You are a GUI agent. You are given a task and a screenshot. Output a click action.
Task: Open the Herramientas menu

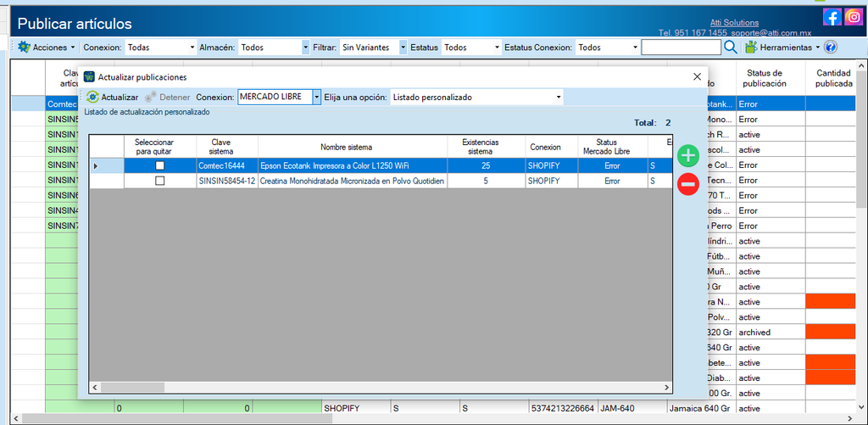click(x=790, y=48)
